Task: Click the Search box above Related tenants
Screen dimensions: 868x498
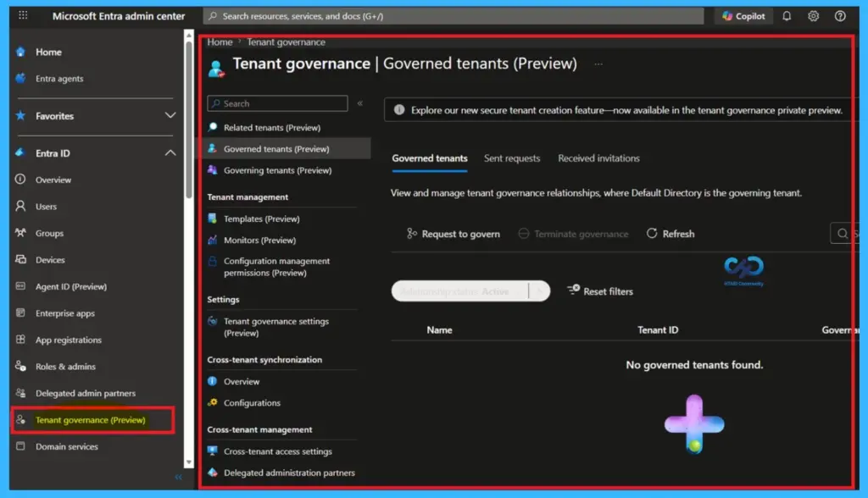Action: tap(280, 102)
